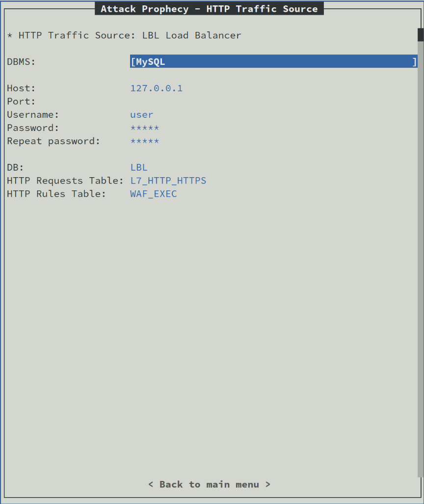Viewport: 424px width, 504px height.
Task: Click the DBMS label
Action: pyautogui.click(x=21, y=61)
